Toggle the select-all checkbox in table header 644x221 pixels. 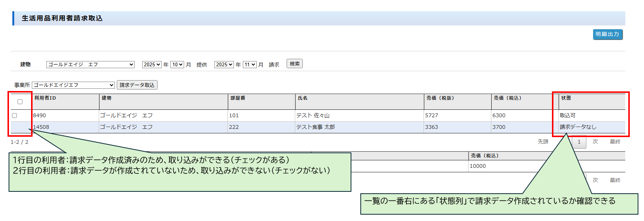(20, 102)
